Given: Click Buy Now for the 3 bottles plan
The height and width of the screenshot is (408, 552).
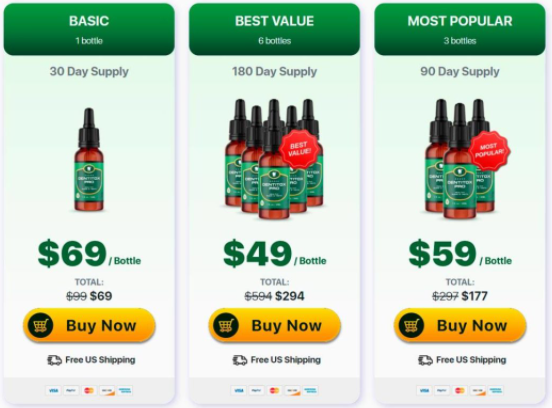Looking at the screenshot, I should click(x=460, y=325).
